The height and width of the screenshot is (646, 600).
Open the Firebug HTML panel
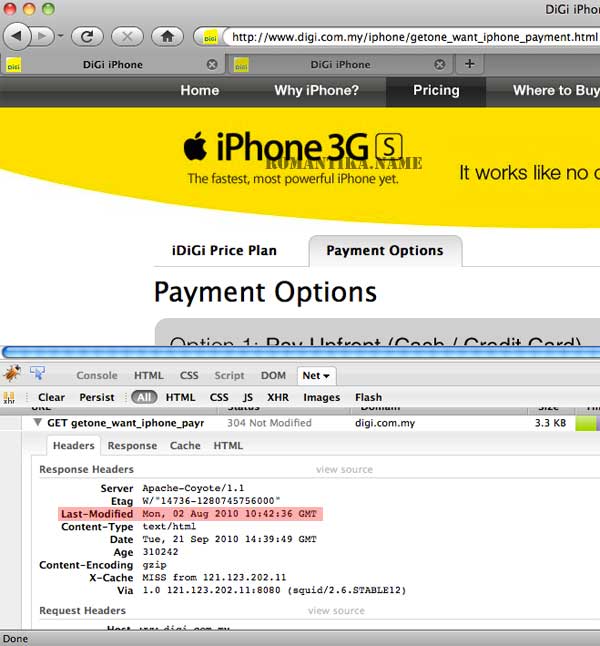(x=149, y=375)
